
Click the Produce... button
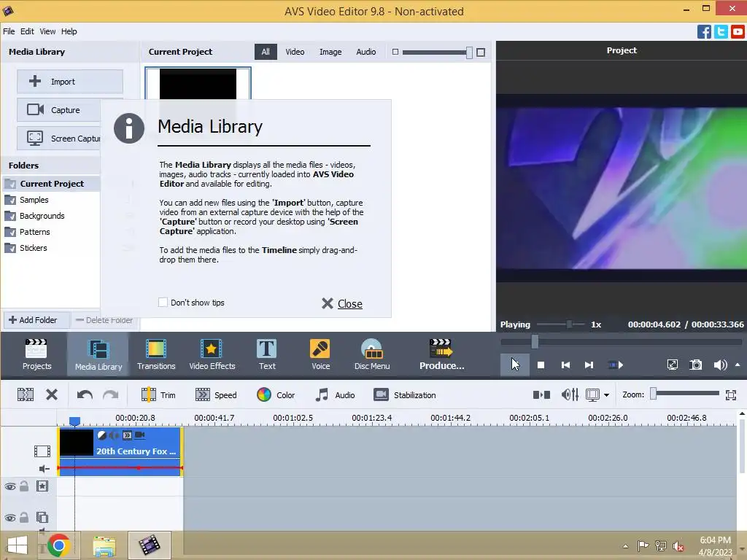pos(441,354)
